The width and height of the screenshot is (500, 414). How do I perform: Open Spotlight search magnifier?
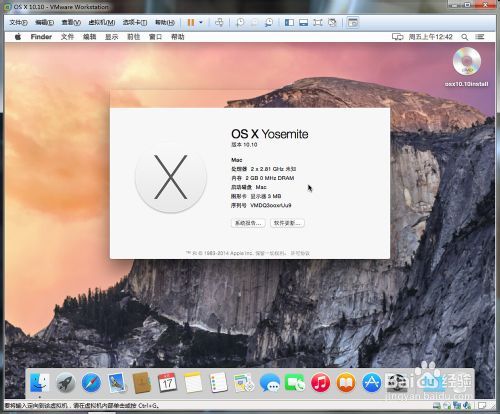(x=464, y=37)
